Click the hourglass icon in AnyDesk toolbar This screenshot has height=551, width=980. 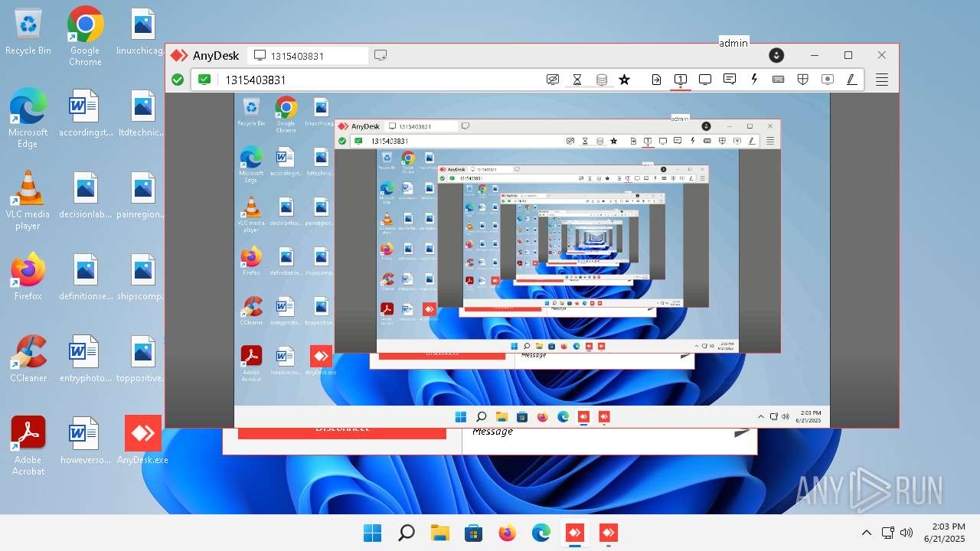(x=577, y=80)
